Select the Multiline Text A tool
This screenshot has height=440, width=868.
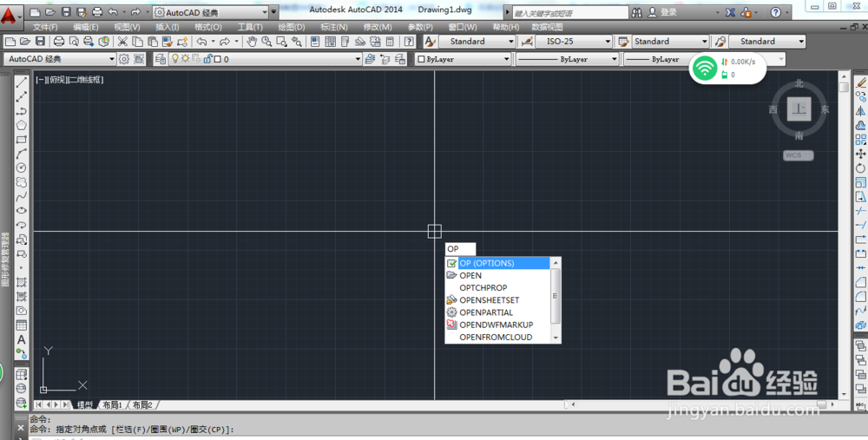(22, 340)
